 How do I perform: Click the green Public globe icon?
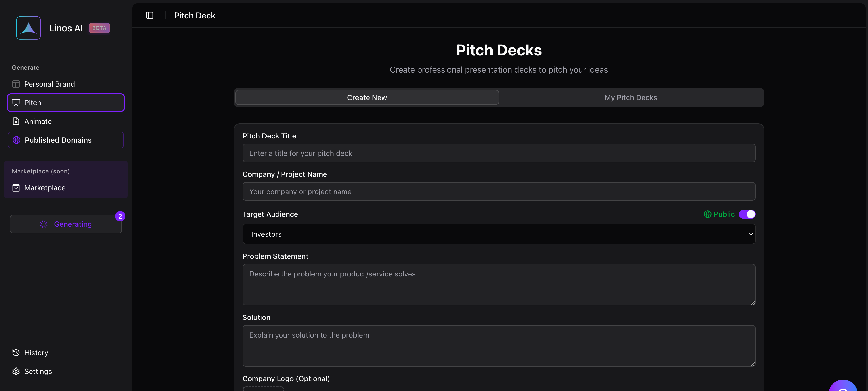[x=707, y=214]
